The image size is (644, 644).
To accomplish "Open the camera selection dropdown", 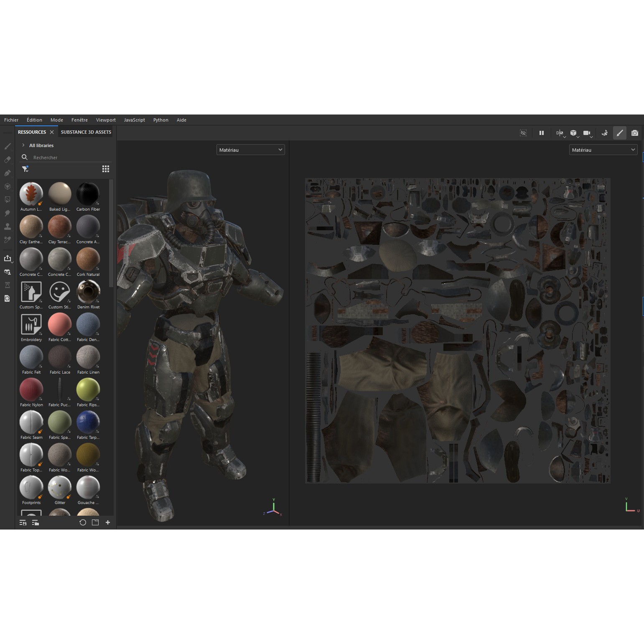I will (x=588, y=133).
